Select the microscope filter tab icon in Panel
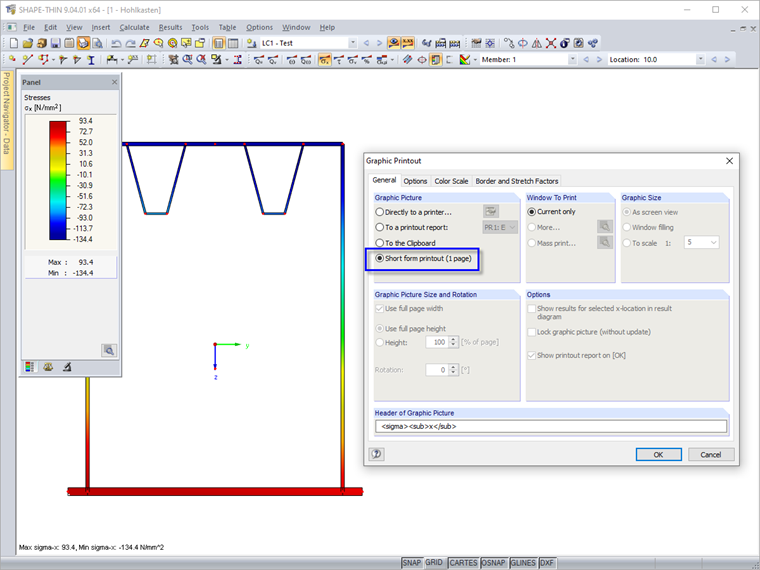Image resolution: width=760 pixels, height=570 pixels. [x=67, y=367]
